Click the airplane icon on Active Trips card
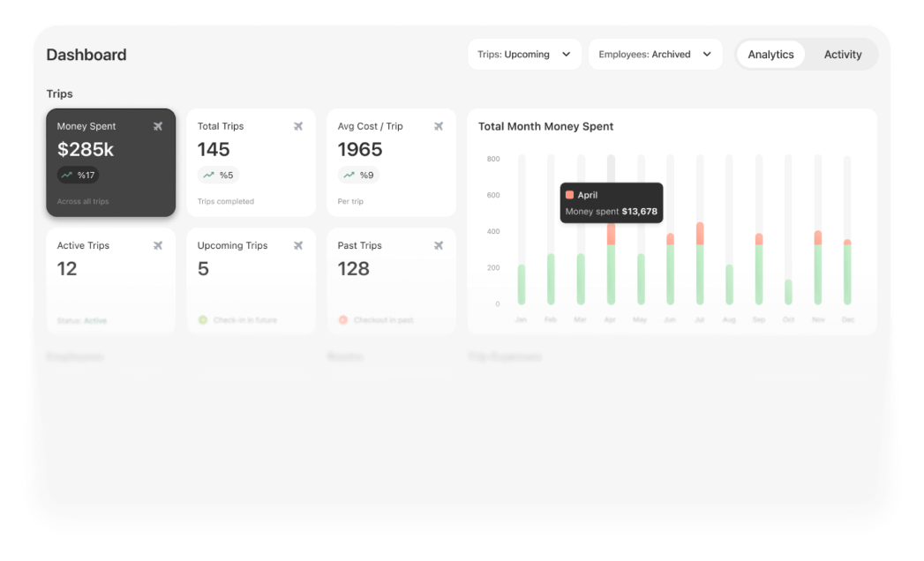924x561 pixels. coord(158,244)
